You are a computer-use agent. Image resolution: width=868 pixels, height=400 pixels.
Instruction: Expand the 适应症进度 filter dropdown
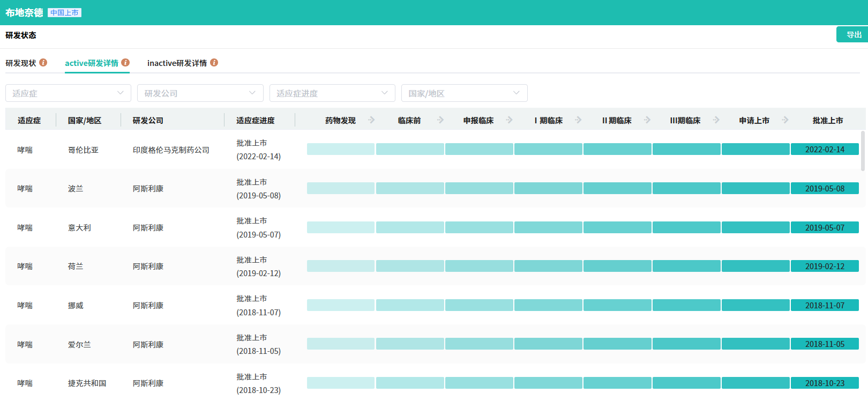332,93
